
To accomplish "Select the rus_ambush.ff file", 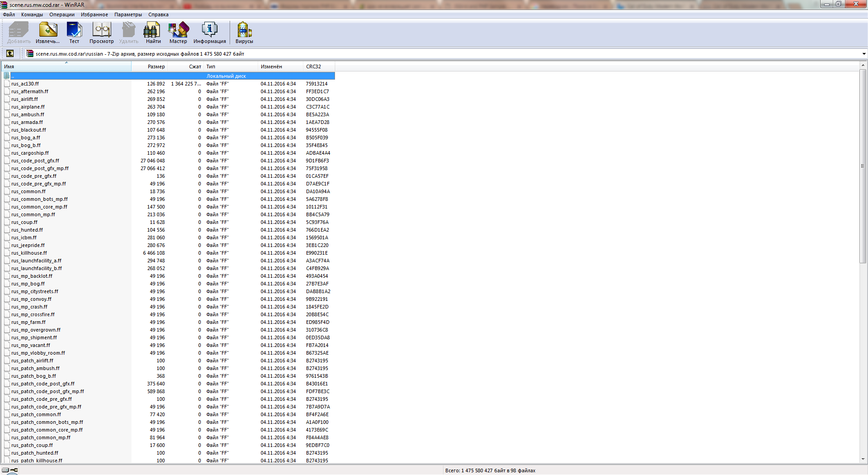I will point(28,114).
